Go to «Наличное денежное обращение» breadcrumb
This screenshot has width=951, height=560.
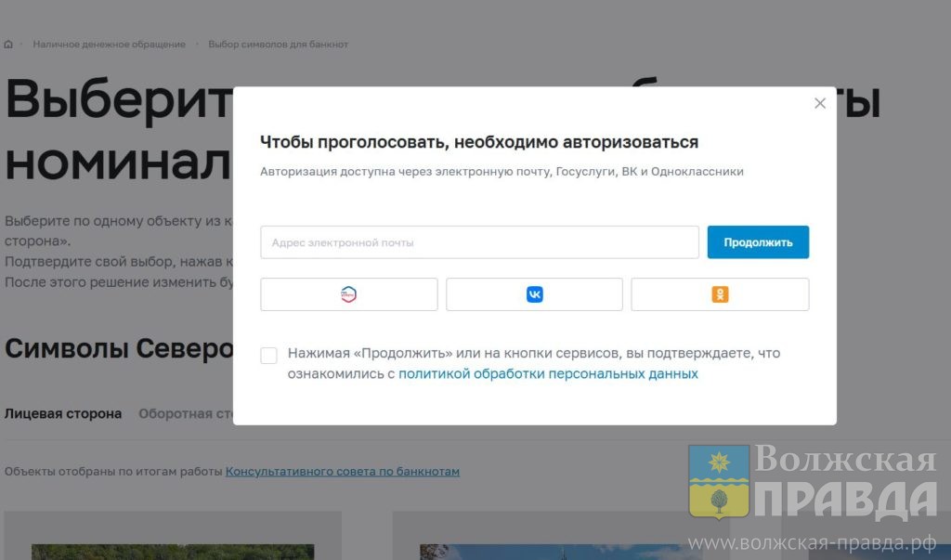(x=109, y=45)
